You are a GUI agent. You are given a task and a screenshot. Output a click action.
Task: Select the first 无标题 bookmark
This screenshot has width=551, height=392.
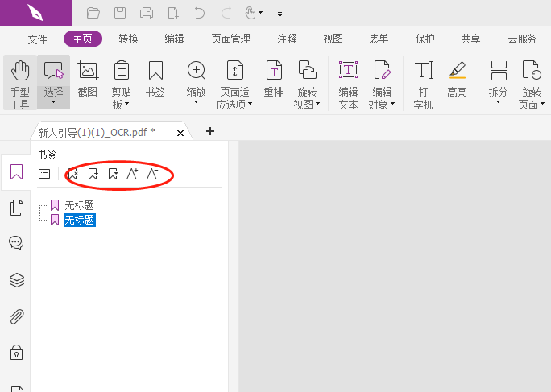pyautogui.click(x=80, y=205)
